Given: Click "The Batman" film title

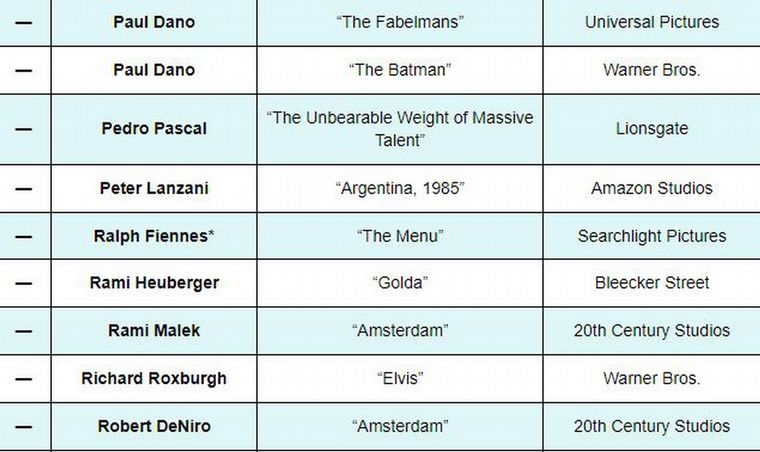Looking at the screenshot, I should [400, 70].
